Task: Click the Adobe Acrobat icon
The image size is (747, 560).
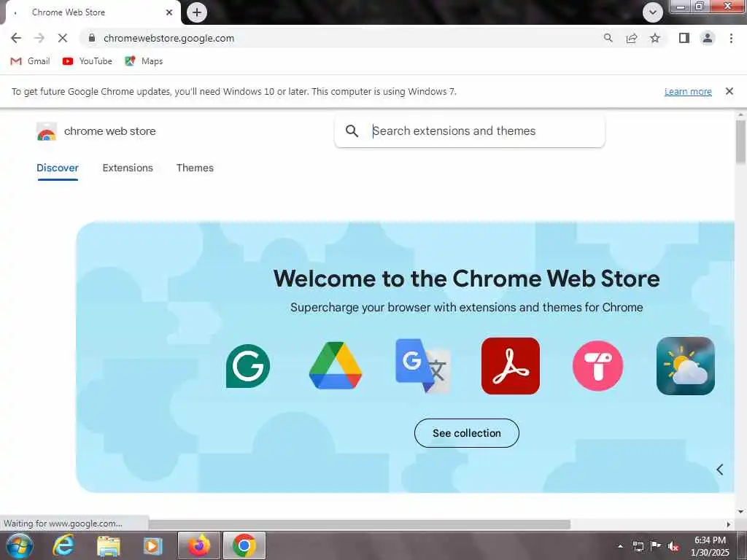Action: (510, 366)
